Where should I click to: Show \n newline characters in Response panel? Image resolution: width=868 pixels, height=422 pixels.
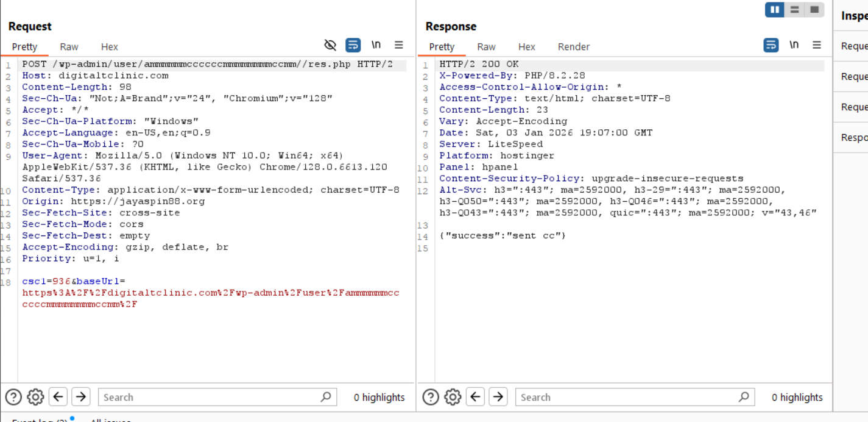tap(794, 45)
